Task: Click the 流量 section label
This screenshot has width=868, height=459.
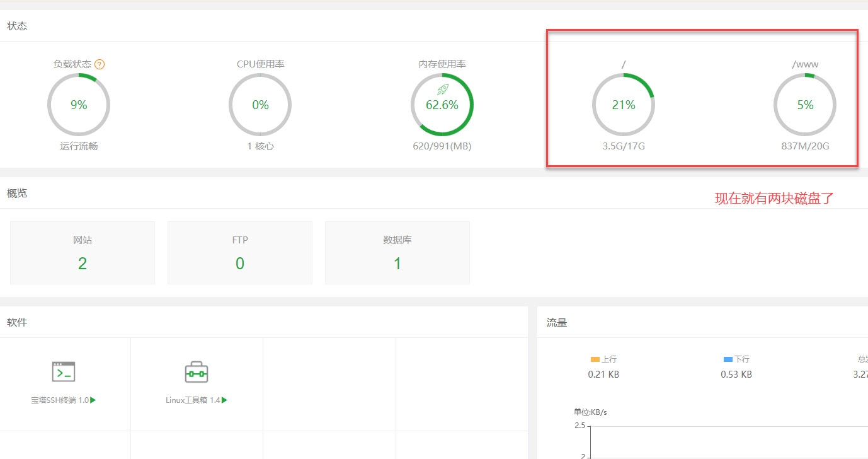Action: (x=558, y=322)
